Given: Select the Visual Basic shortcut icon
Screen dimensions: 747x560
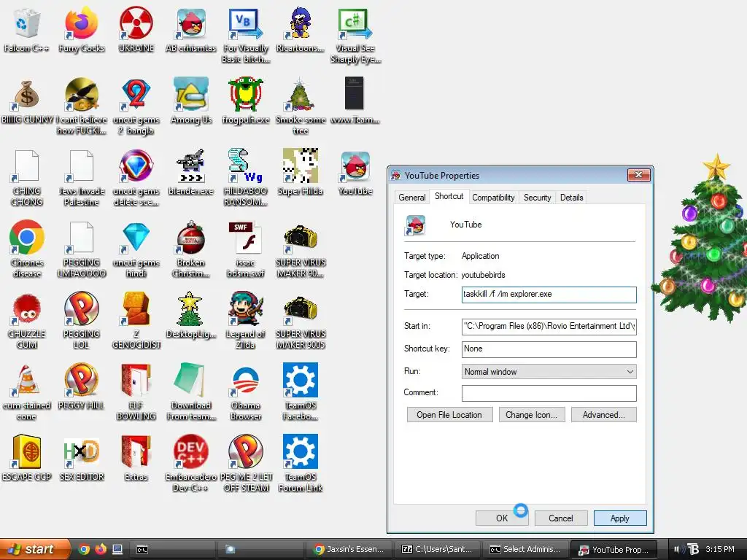Looking at the screenshot, I should tap(246, 23).
